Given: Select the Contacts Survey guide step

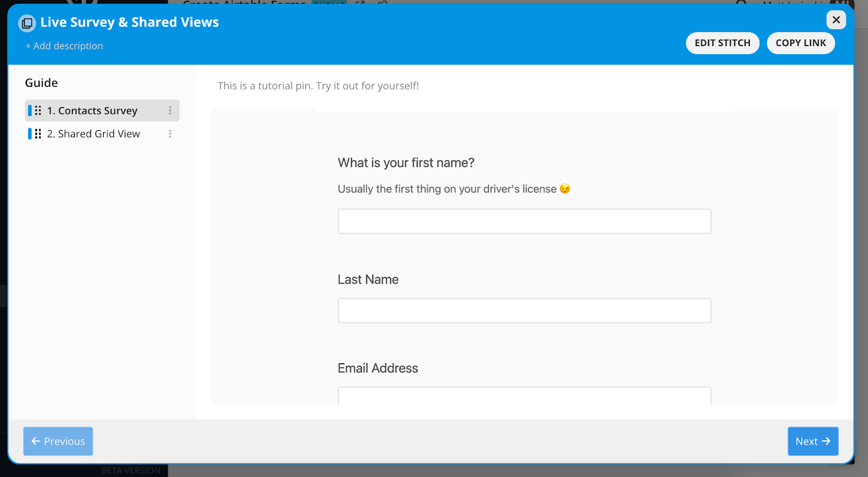Looking at the screenshot, I should [x=102, y=111].
